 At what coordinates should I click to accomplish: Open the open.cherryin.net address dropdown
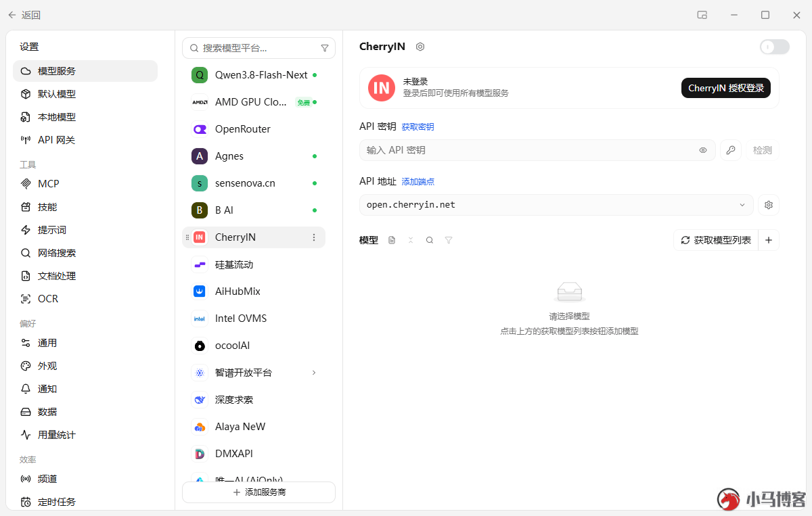point(556,205)
